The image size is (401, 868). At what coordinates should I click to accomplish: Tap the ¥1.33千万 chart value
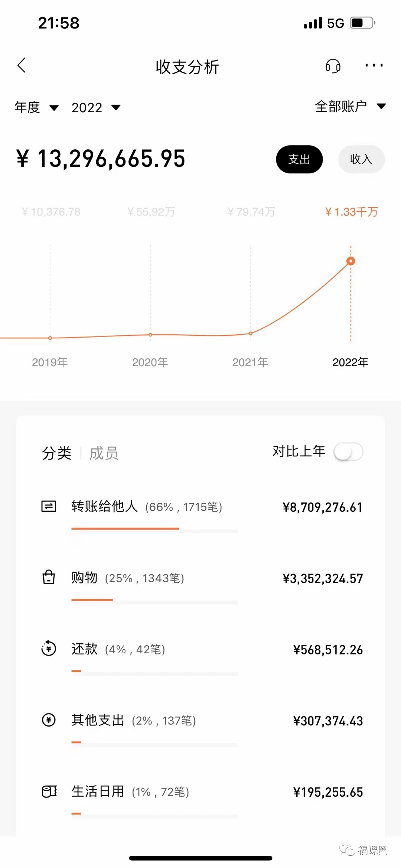click(x=351, y=212)
